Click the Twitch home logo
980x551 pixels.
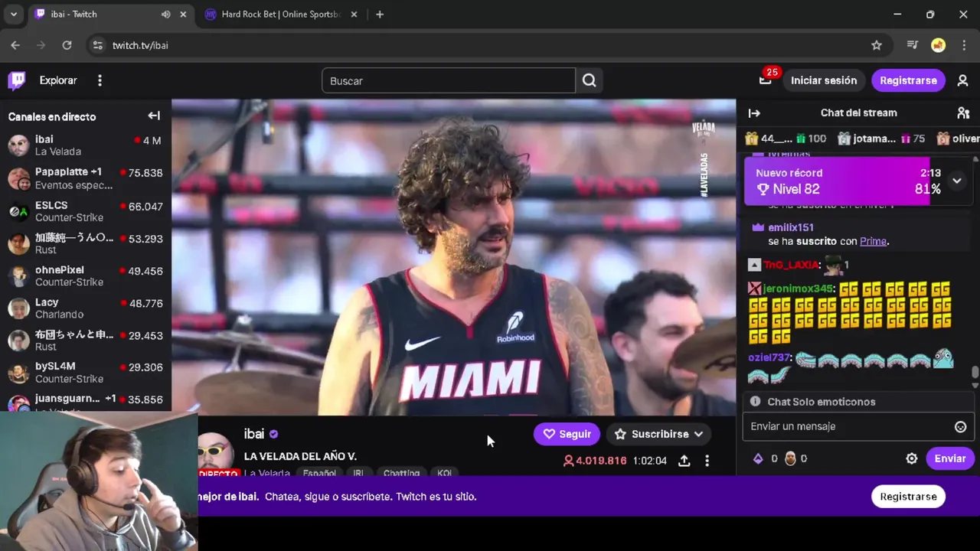(x=17, y=80)
